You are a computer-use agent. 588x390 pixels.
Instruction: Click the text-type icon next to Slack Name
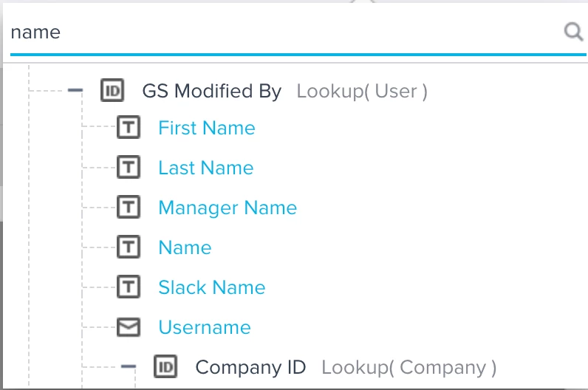click(129, 287)
